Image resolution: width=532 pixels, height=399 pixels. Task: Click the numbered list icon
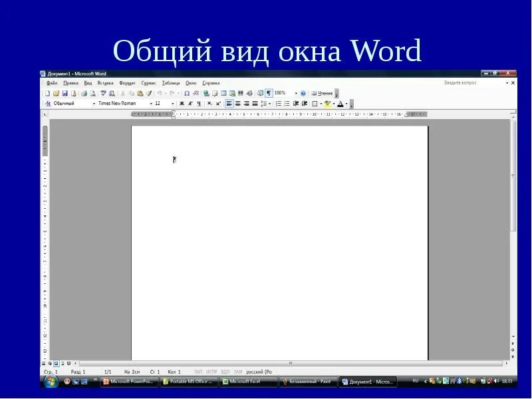click(x=278, y=104)
